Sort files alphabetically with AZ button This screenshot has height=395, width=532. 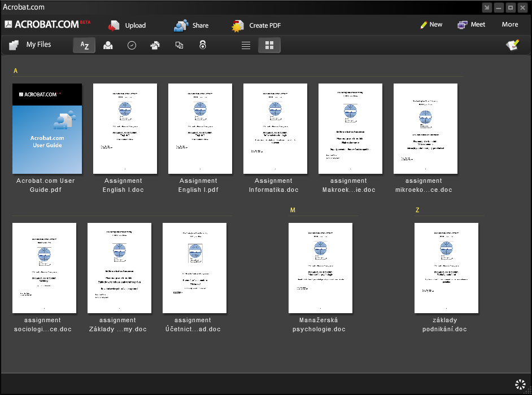click(84, 45)
